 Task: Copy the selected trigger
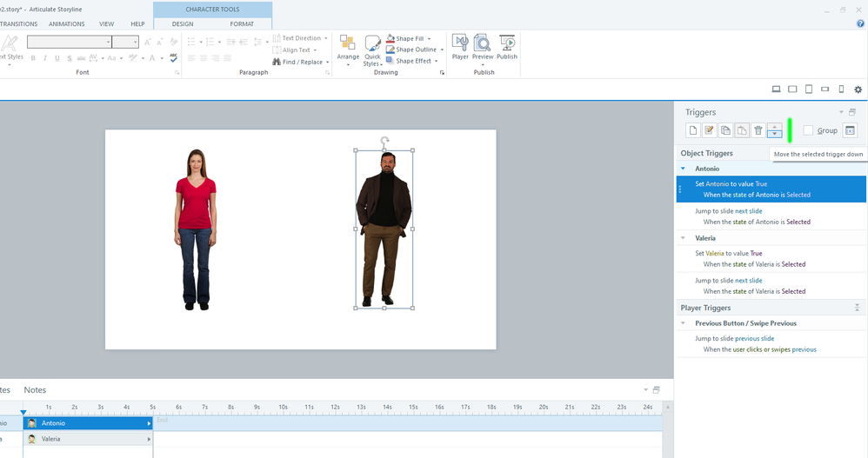point(725,130)
